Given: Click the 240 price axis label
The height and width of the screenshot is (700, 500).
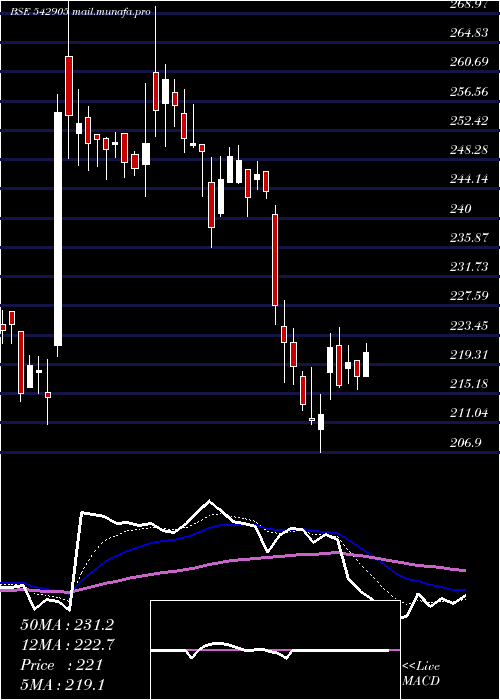Looking at the screenshot, I should pos(460,209).
